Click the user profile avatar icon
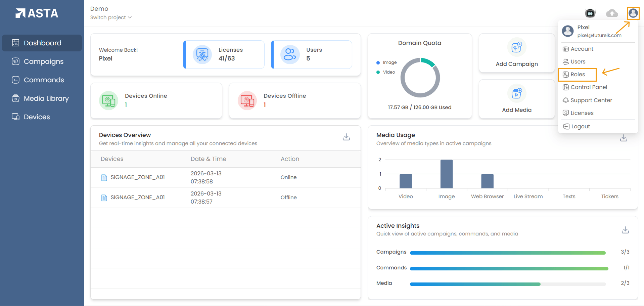Screen dimensions: 644x306 pyautogui.click(x=633, y=13)
